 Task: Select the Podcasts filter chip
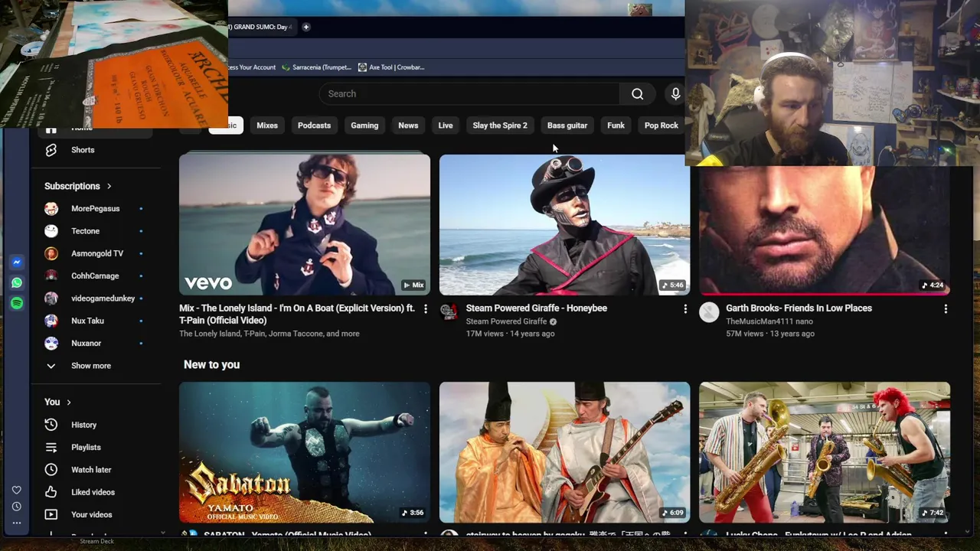coord(314,126)
